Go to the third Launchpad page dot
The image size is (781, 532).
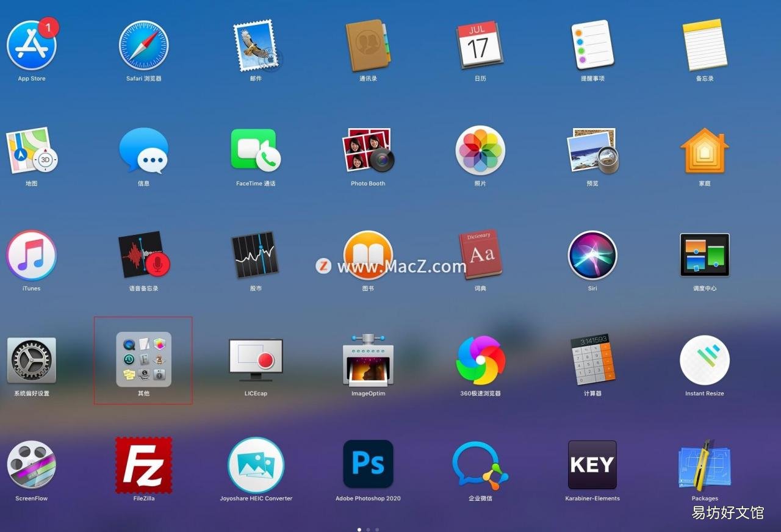tap(377, 530)
